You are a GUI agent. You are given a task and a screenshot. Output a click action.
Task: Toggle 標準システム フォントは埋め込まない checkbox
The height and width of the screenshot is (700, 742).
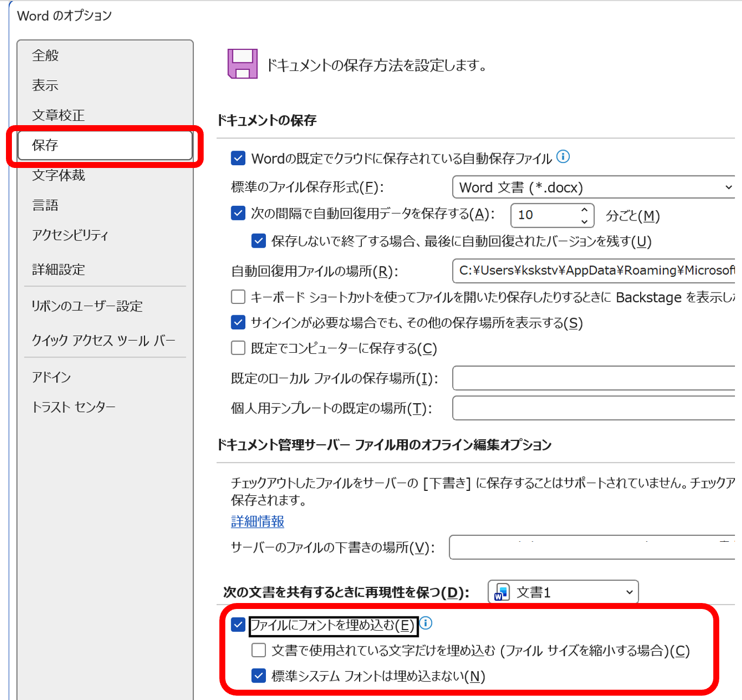[259, 676]
